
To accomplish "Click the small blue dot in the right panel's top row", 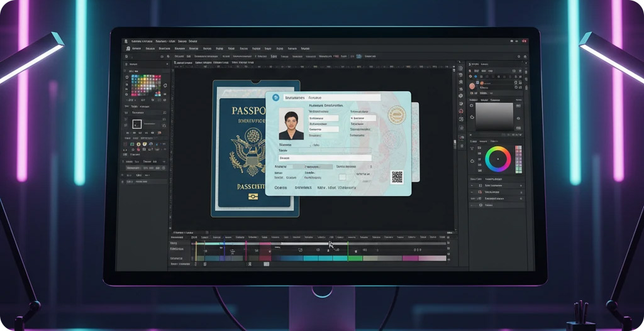I will 475,76.
